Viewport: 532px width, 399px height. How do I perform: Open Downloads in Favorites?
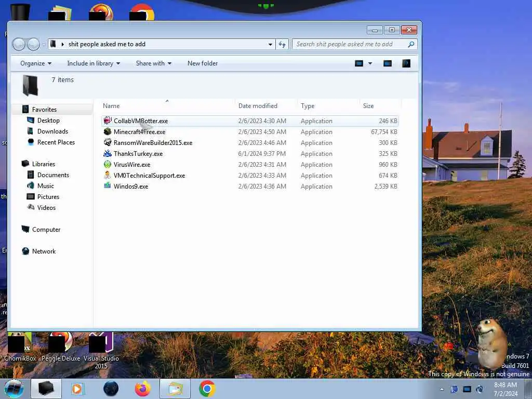[52, 131]
